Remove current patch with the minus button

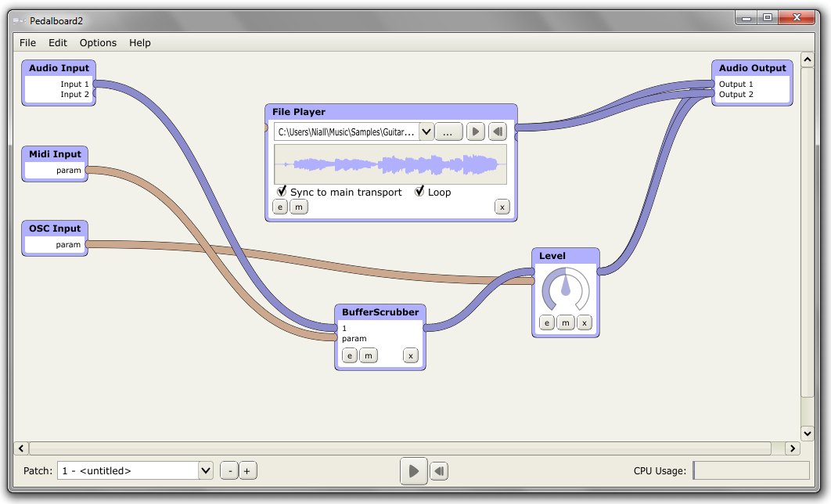(229, 470)
